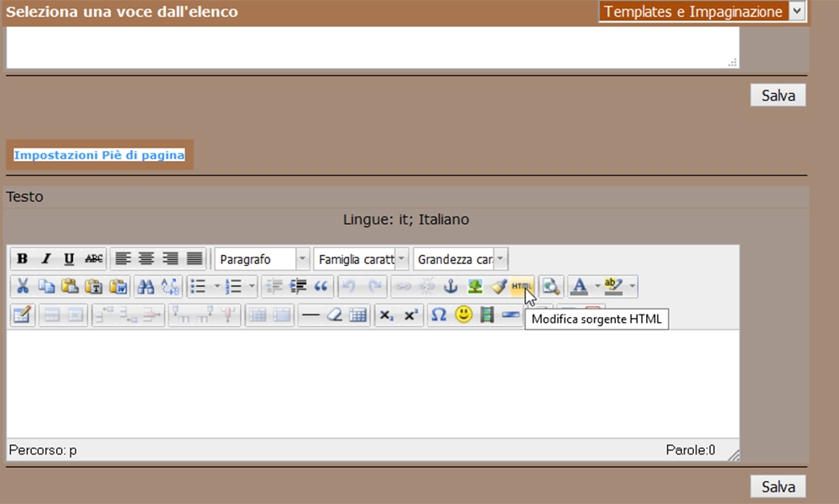Click the Copy icon
Screen dimensions: 839x504
point(46,286)
